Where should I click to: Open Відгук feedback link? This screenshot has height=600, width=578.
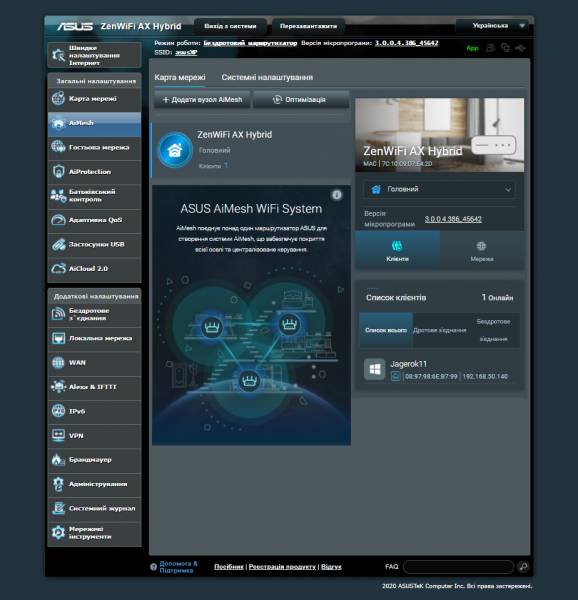[331, 567]
